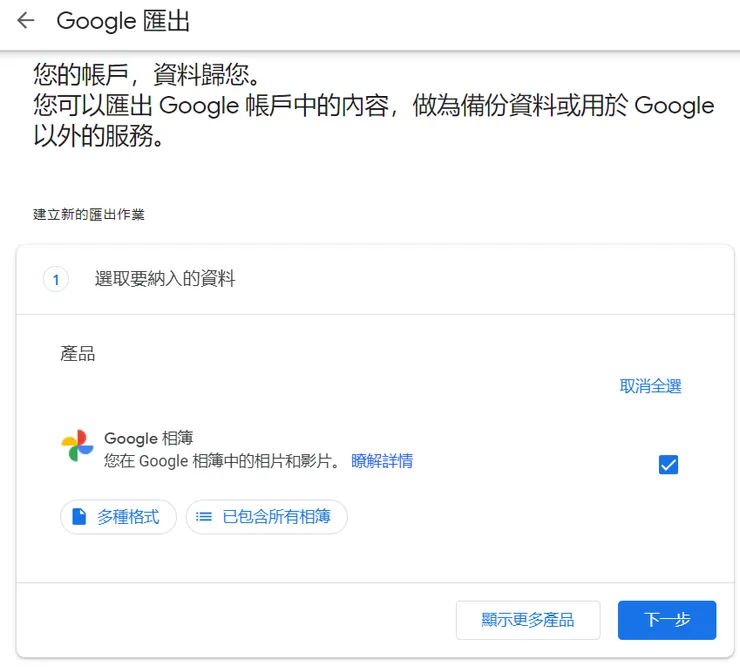Open the 多種格式 format options
740x667 pixels.
(x=118, y=517)
